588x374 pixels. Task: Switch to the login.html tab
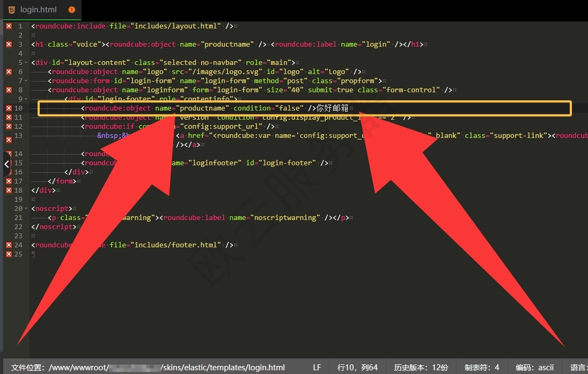39,10
